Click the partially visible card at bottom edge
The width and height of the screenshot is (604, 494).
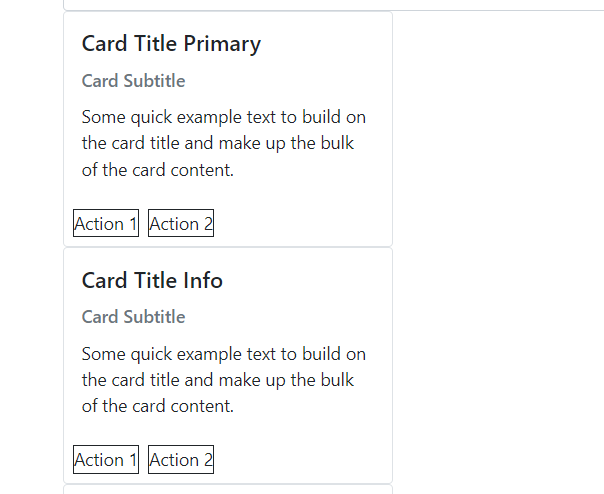pos(227,489)
